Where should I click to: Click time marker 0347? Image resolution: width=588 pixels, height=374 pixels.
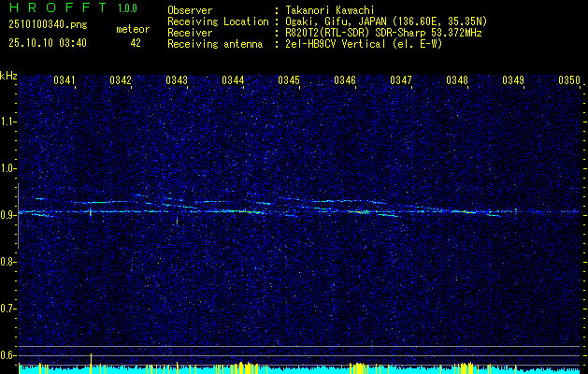click(400, 80)
